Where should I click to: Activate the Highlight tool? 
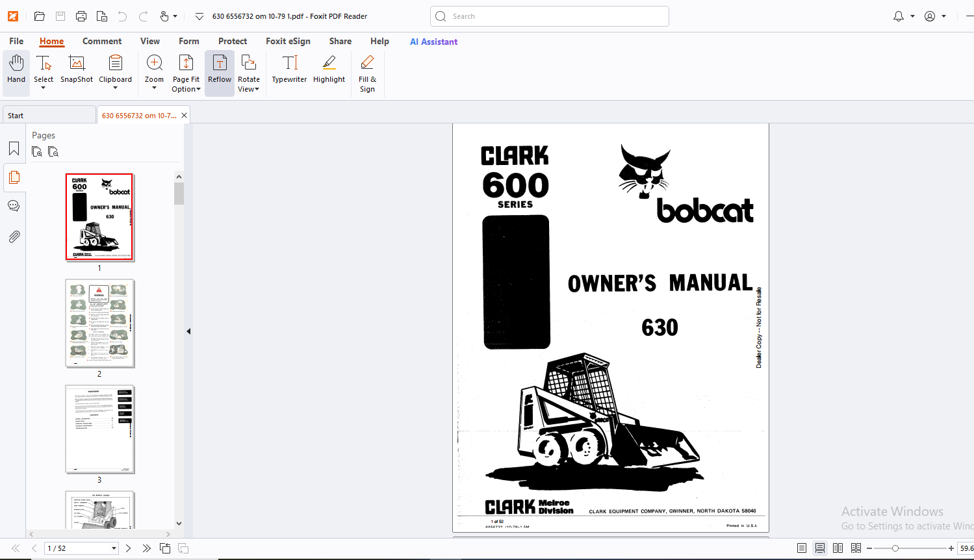[329, 69]
